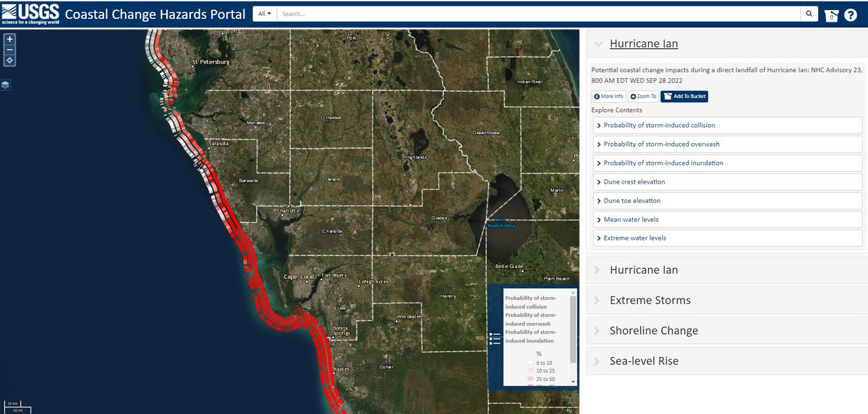Expand Extreme water levels item
868x414 pixels.
(727, 238)
